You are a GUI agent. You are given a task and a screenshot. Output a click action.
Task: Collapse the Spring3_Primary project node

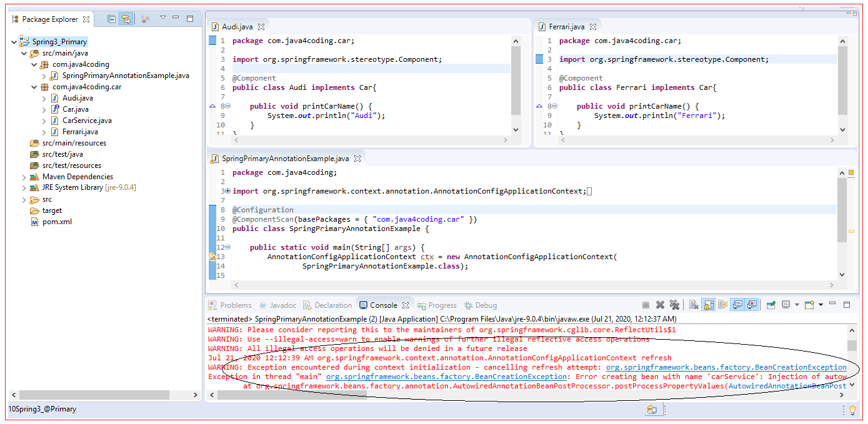pos(14,42)
